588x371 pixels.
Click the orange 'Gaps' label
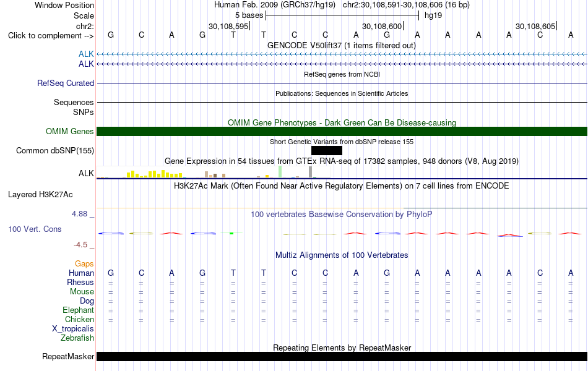84,264
